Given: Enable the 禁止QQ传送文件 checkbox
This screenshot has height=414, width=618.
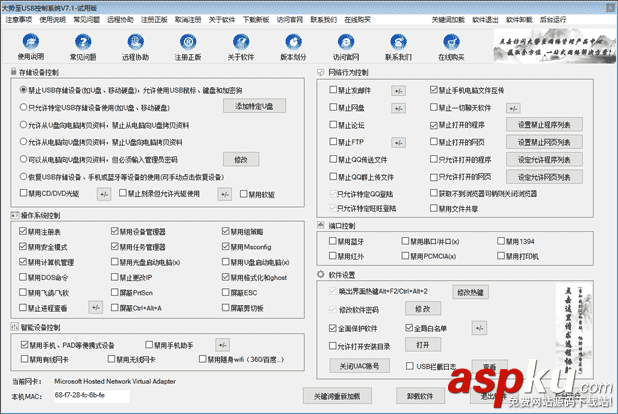Looking at the screenshot, I should (x=333, y=159).
